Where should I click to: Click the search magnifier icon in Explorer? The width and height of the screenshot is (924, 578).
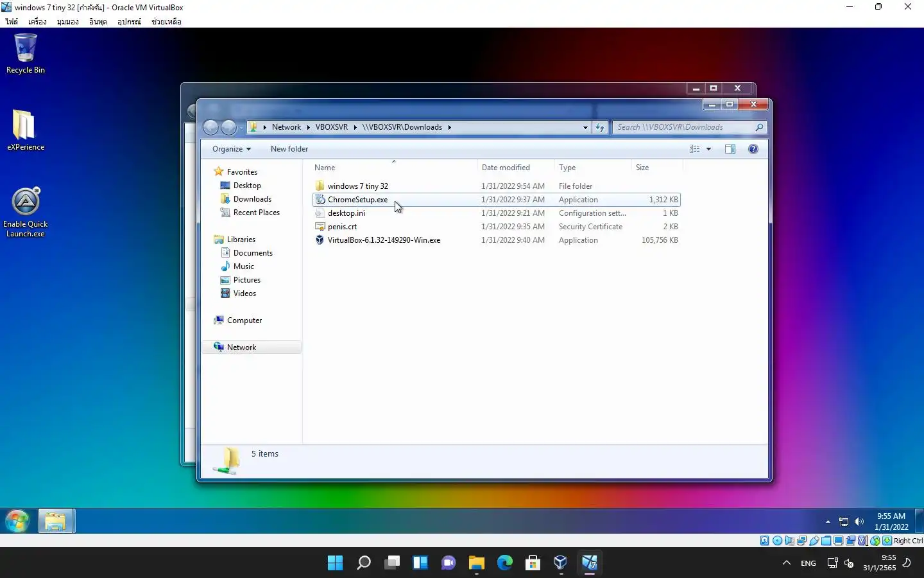click(759, 127)
